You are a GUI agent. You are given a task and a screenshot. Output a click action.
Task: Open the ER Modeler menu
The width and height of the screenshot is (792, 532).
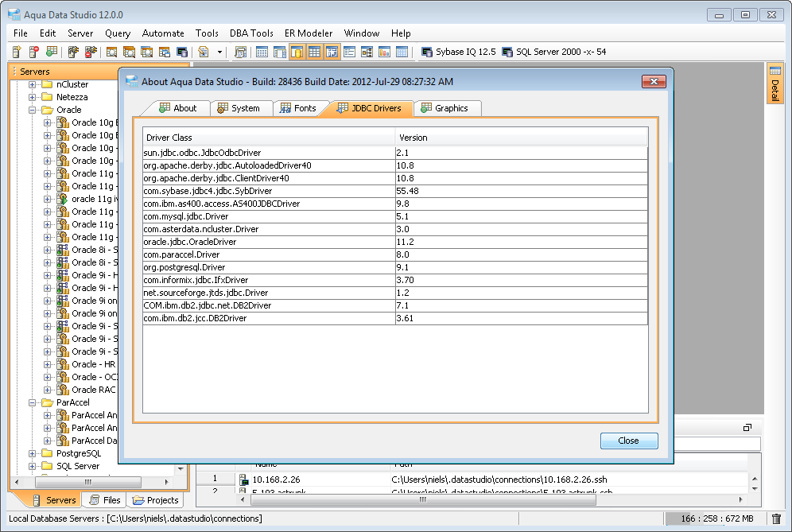pos(309,33)
